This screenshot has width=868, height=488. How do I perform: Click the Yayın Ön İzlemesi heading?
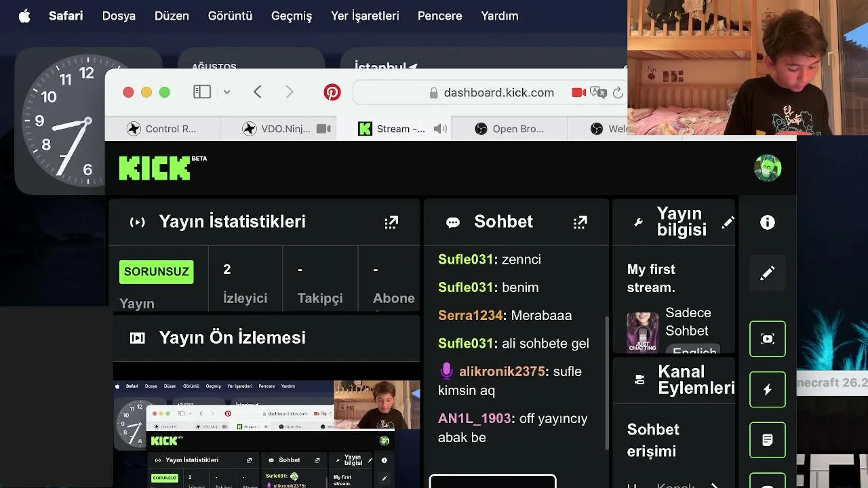(x=232, y=338)
